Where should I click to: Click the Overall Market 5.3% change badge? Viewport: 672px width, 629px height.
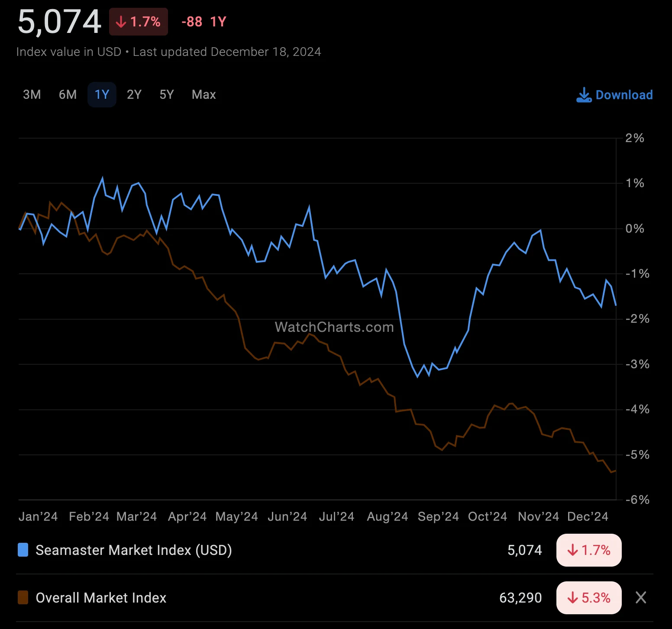click(x=588, y=598)
